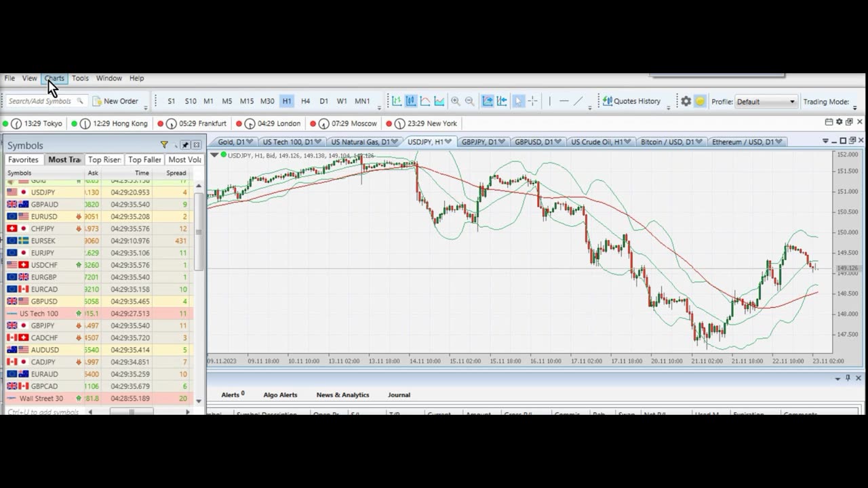Select the line chart type icon
Screen dimensions: 868x488
(425, 101)
